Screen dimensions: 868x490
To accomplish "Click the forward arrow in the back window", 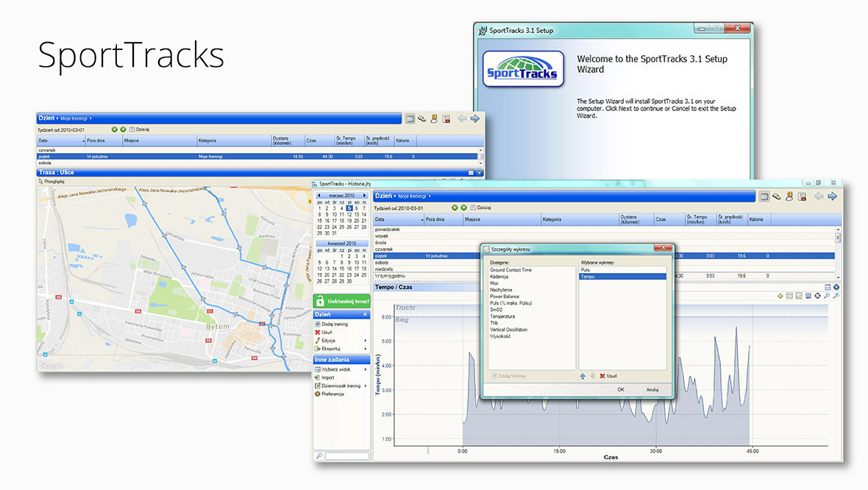I will coord(475,118).
